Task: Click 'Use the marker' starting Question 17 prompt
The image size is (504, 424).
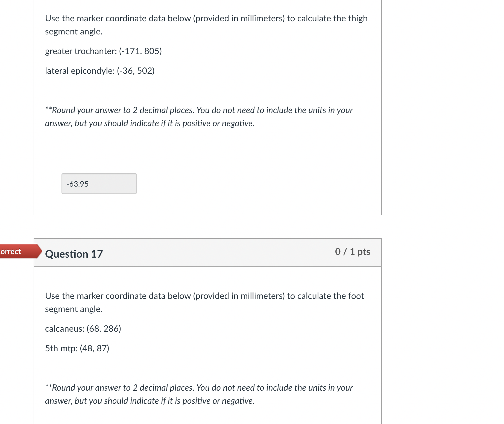Action: coord(74,296)
